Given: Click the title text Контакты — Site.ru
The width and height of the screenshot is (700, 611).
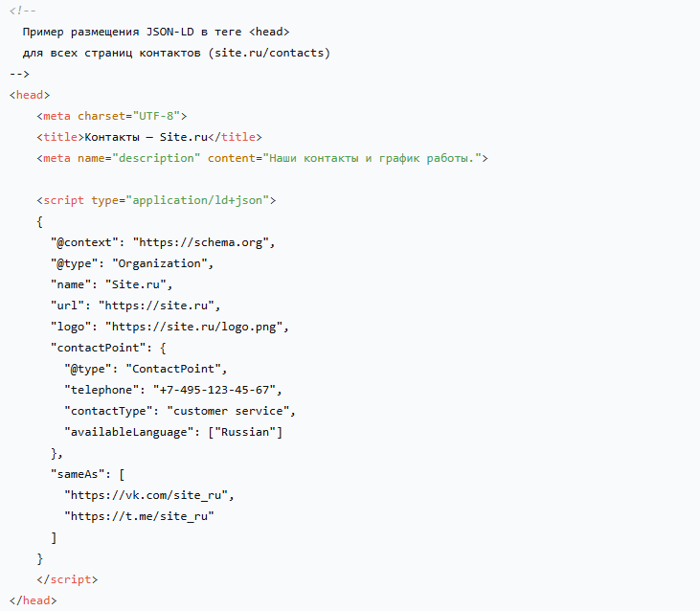Looking at the screenshot, I should click(146, 137).
